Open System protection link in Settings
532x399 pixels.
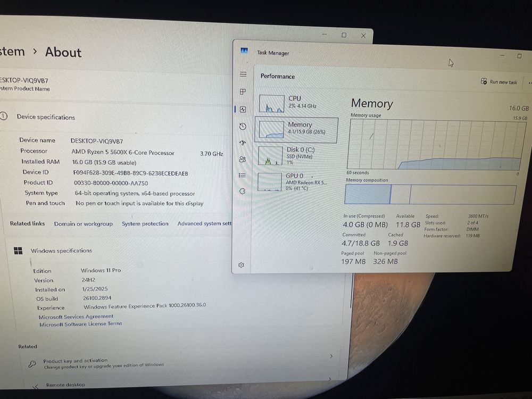[145, 223]
